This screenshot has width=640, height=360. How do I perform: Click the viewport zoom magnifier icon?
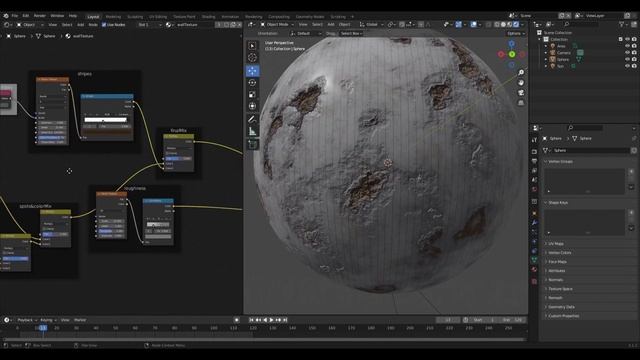(521, 73)
